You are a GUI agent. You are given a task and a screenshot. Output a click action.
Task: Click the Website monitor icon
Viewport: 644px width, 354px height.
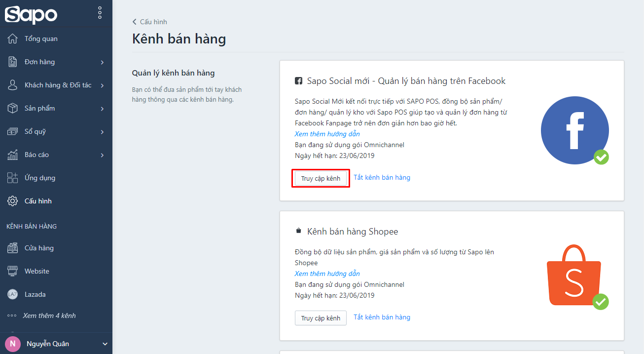pyautogui.click(x=13, y=271)
